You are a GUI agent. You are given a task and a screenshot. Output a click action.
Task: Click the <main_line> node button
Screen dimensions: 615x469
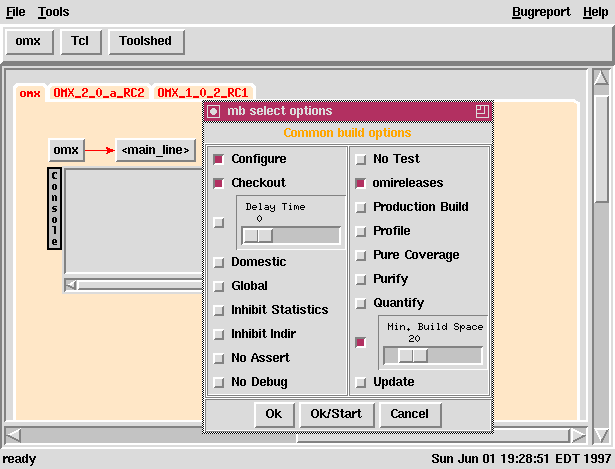pos(155,150)
